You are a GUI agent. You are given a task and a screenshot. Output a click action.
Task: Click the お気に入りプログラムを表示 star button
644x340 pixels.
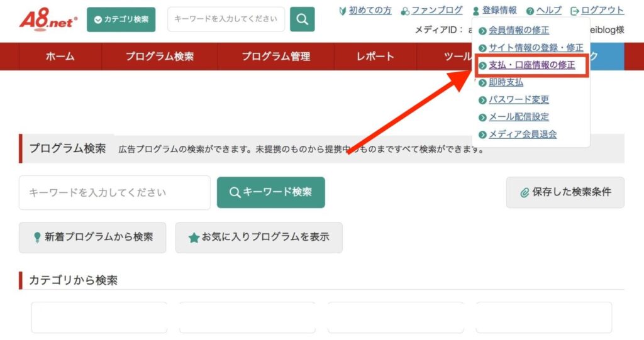click(x=258, y=238)
